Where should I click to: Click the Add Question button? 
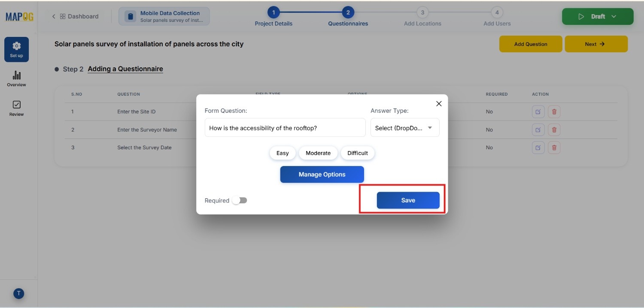(530, 44)
